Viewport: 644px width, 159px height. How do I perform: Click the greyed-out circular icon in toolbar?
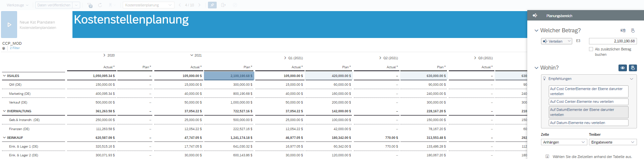[x=235, y=5]
